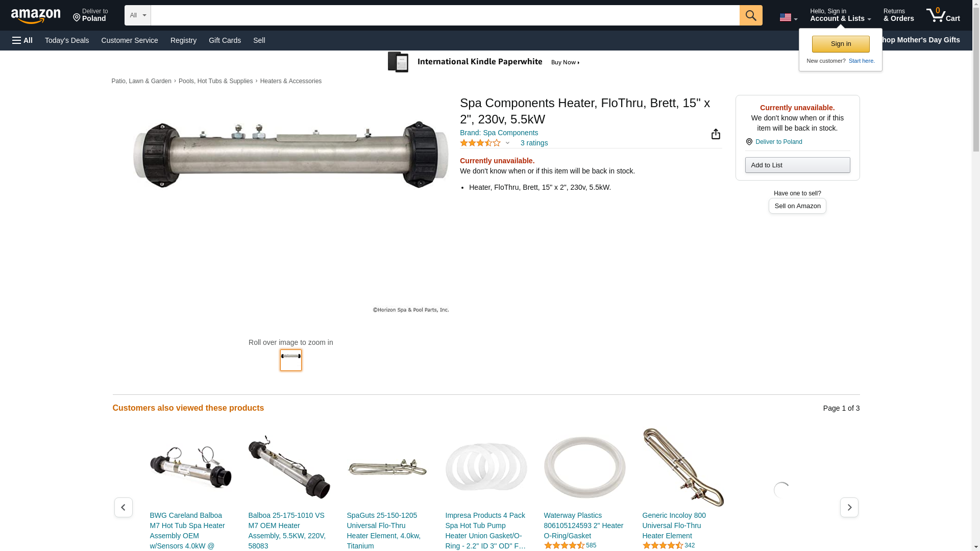Open Today's Deals in navigation bar
This screenshot has width=980, height=551.
click(67, 40)
